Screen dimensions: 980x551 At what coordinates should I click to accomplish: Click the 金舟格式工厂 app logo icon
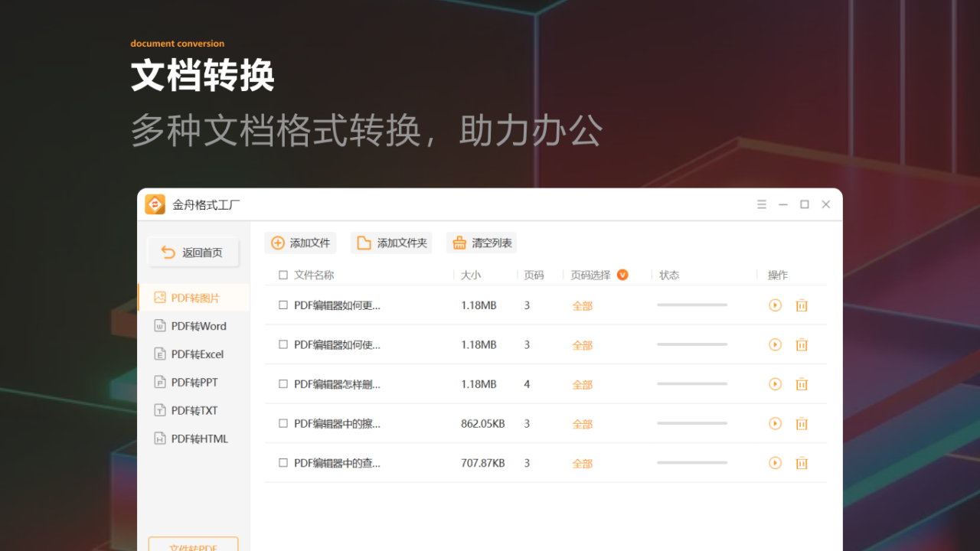coord(155,204)
